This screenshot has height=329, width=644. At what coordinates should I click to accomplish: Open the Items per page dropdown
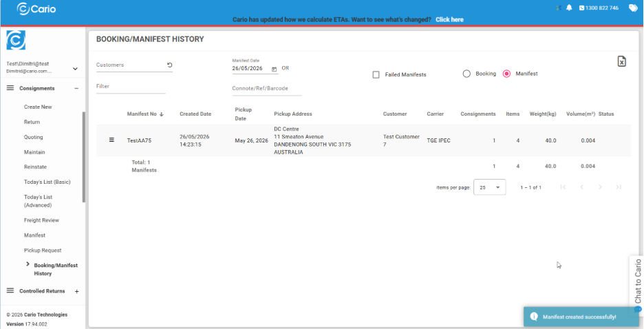tap(490, 187)
